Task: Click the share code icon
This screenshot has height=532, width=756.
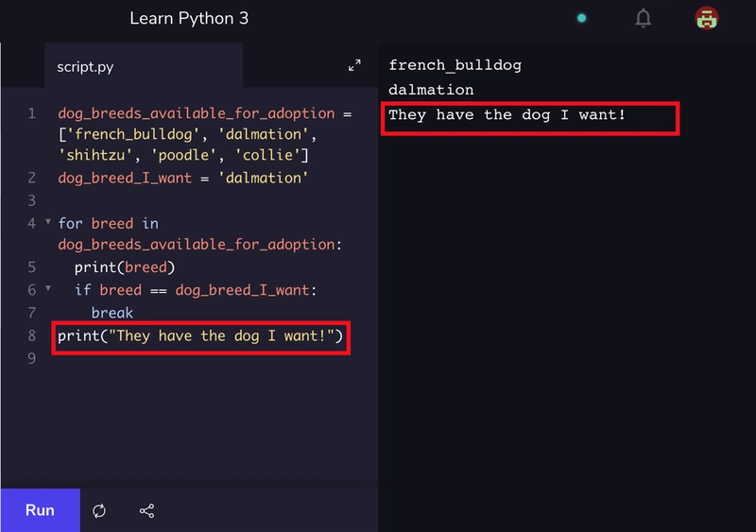Action: coord(146,511)
